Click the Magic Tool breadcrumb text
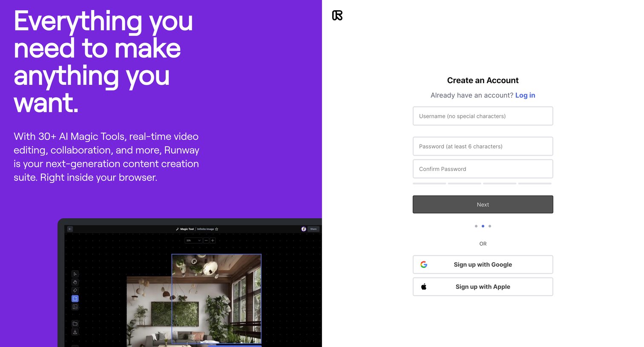 pyautogui.click(x=187, y=229)
